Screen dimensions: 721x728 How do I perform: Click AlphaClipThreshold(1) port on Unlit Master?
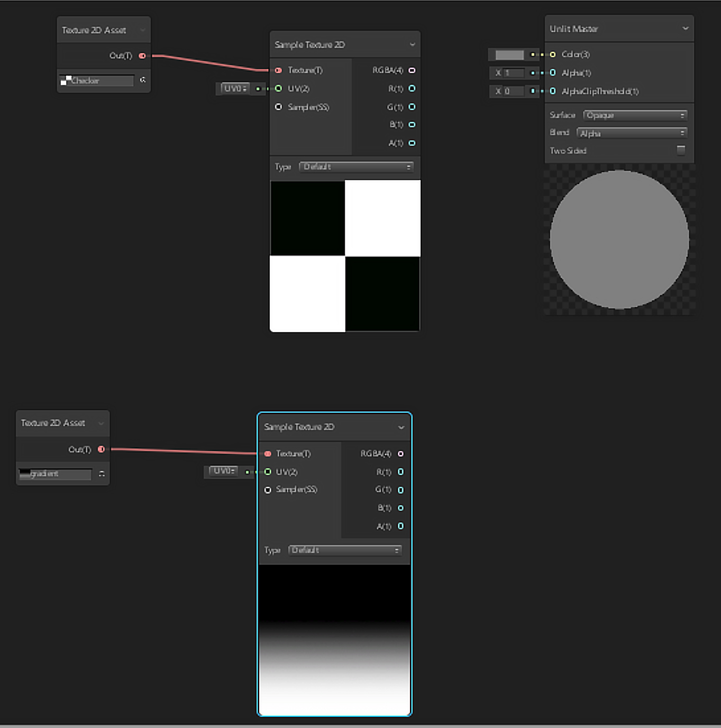point(553,91)
